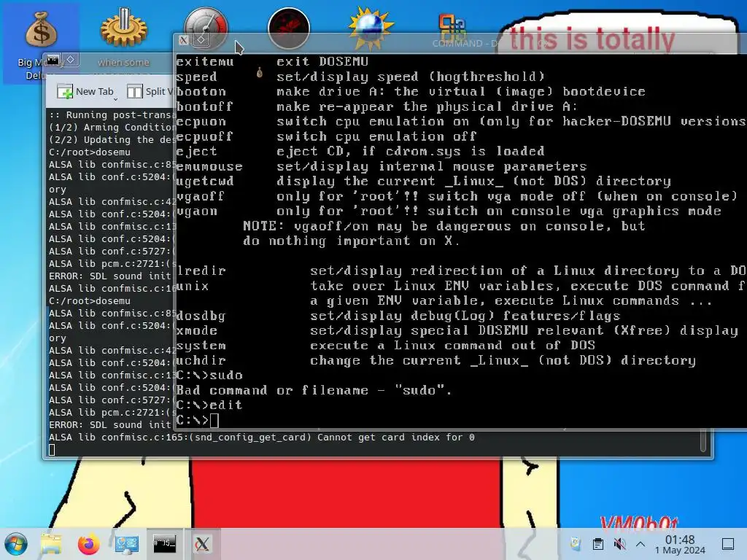
Task: Click the "Cannot get card index for 0" line
Action: [x=262, y=437]
